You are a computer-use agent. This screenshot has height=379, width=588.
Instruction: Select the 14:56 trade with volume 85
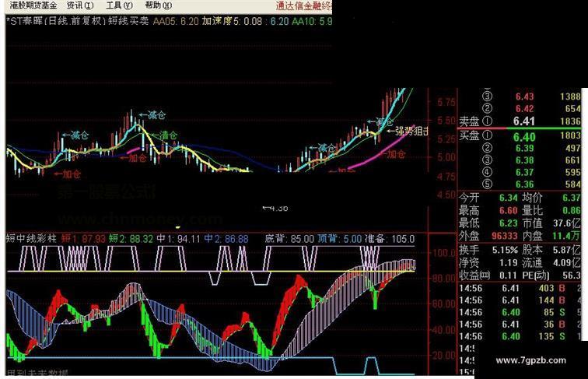click(520, 312)
